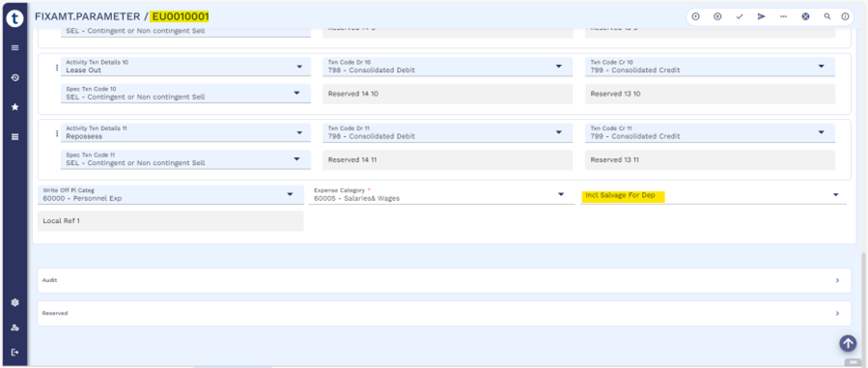Click the commit send-arrow toolbar icon
868x368 pixels.
pyautogui.click(x=762, y=16)
